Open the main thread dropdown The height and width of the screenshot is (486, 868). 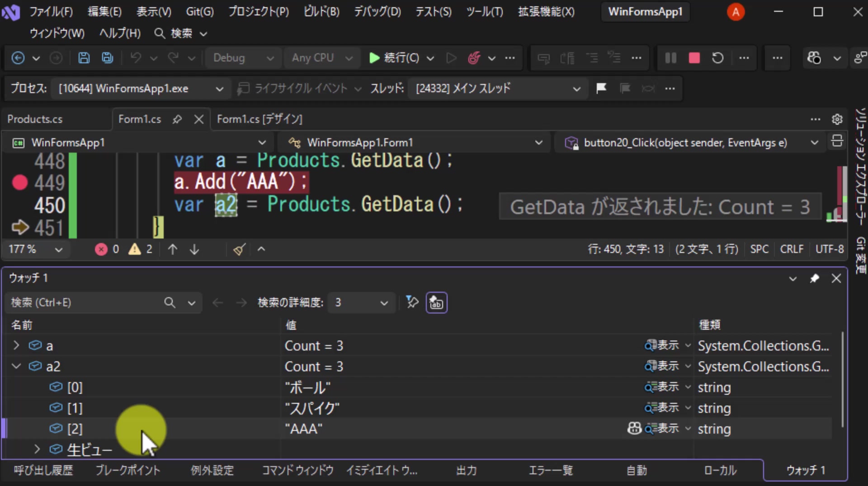[x=497, y=89]
